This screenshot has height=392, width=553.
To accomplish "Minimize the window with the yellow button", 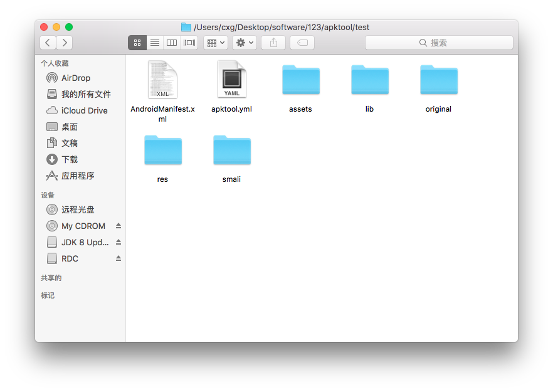I will [56, 27].
